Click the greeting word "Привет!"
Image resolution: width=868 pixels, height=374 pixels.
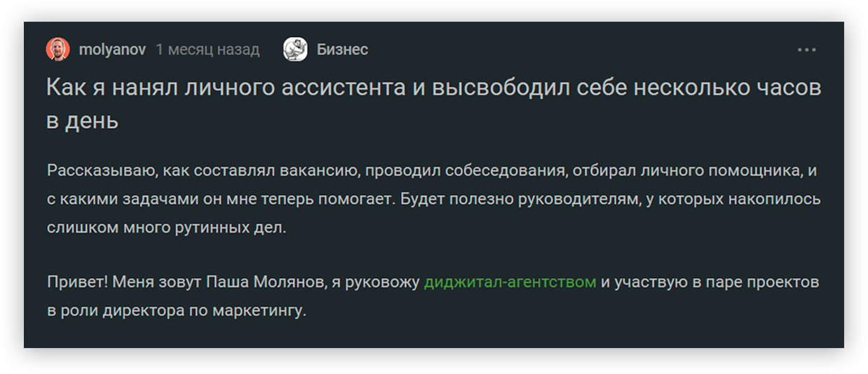pyautogui.click(x=77, y=282)
